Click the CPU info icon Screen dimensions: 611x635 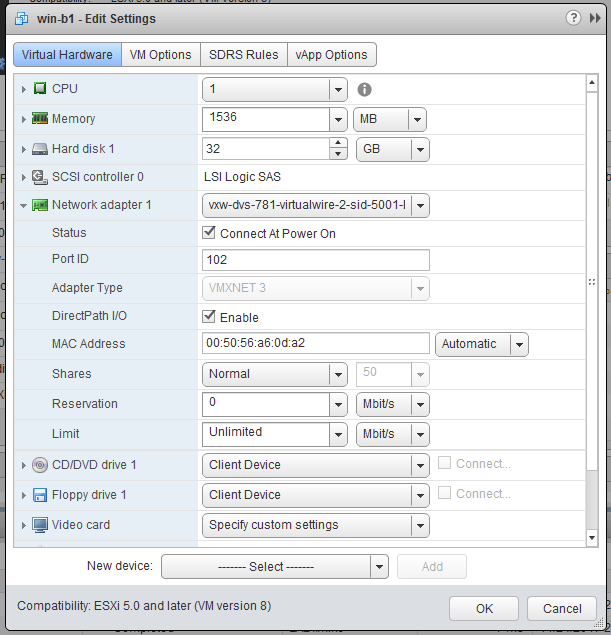point(365,89)
